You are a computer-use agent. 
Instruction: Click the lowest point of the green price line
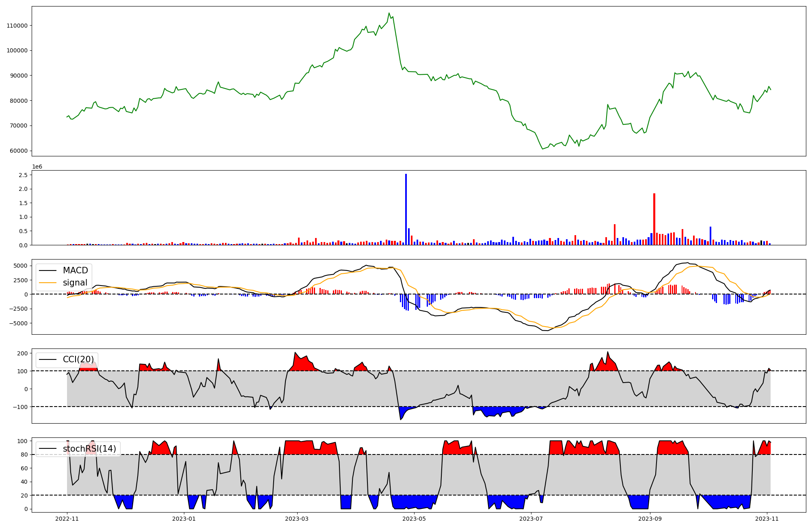point(542,149)
